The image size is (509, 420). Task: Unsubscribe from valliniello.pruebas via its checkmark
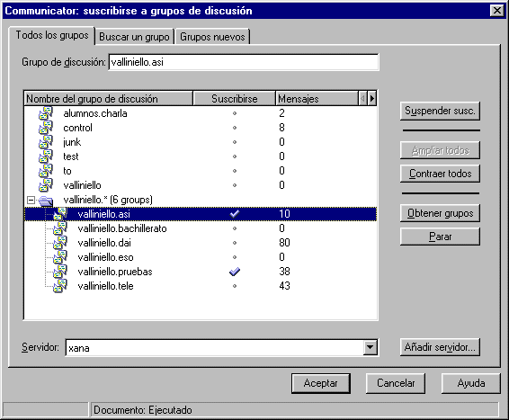[235, 272]
